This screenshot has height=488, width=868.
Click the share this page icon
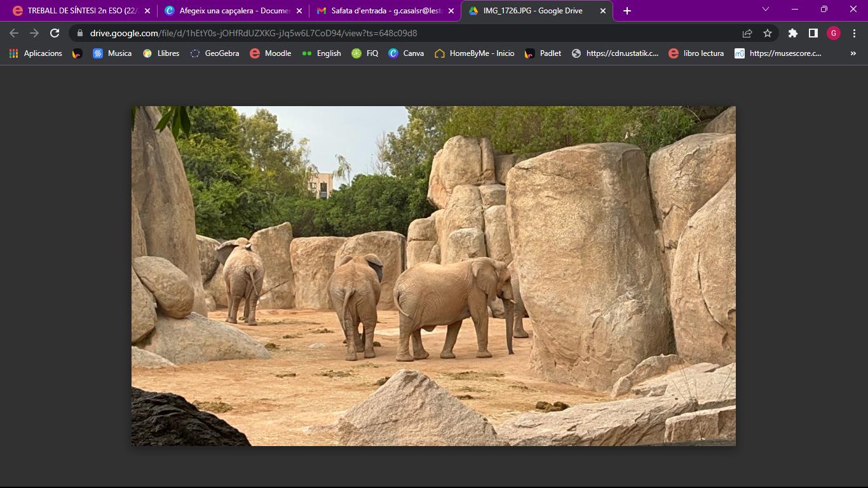pyautogui.click(x=747, y=33)
